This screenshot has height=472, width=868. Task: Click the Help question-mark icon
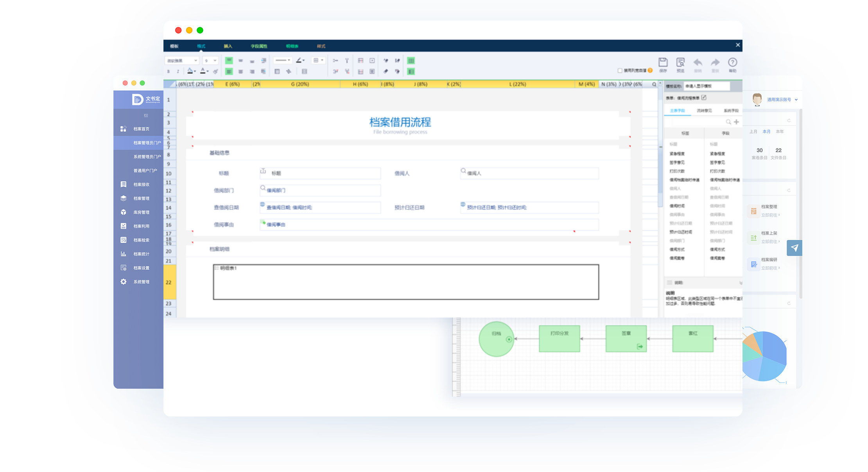coord(732,62)
